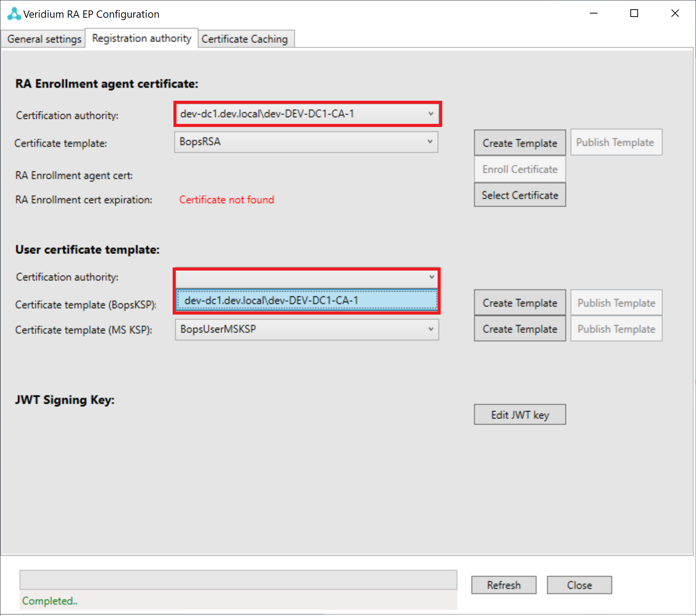Open the BopsRSA certificate template dropdown
The width and height of the screenshot is (696, 616).
[x=430, y=142]
